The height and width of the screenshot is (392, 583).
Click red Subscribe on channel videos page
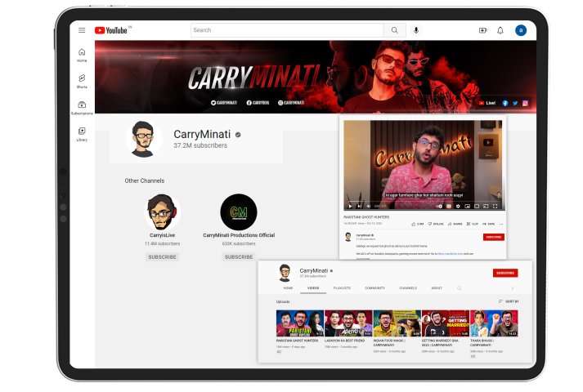coord(505,273)
